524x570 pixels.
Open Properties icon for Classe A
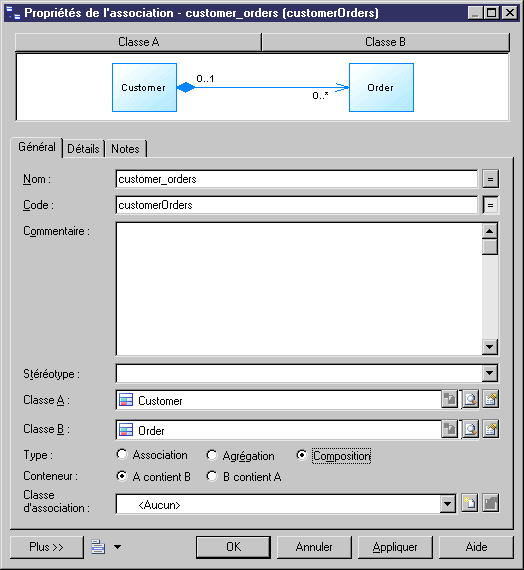[x=491, y=400]
